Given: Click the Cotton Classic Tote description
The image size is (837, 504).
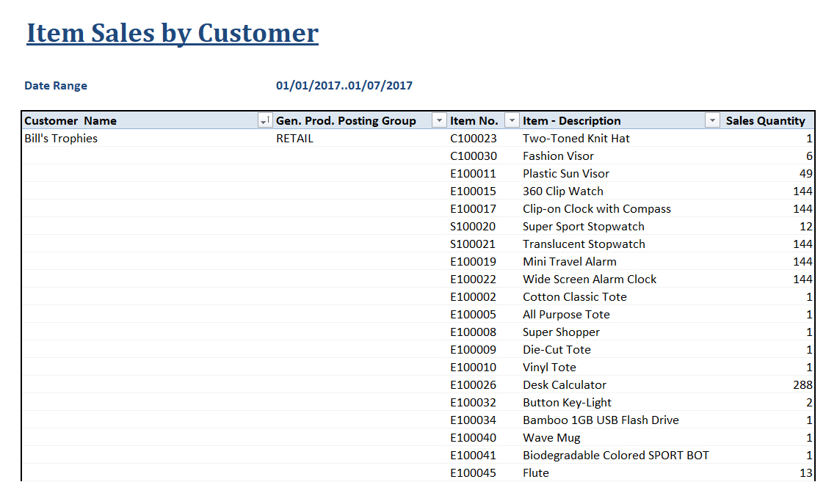Looking at the screenshot, I should (574, 296).
